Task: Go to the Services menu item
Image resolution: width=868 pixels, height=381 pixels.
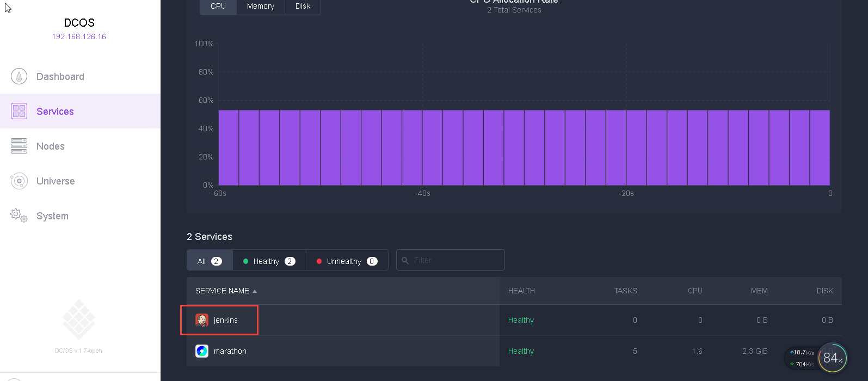Action: (55, 112)
